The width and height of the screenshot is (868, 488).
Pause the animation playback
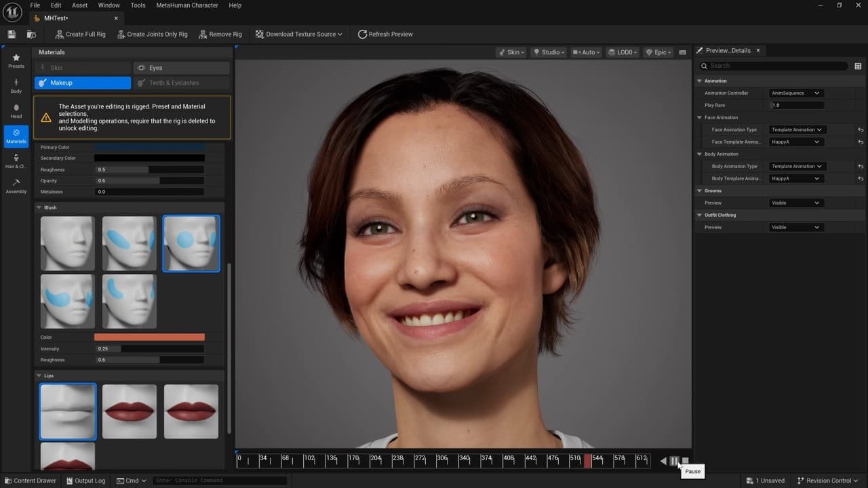coord(674,460)
